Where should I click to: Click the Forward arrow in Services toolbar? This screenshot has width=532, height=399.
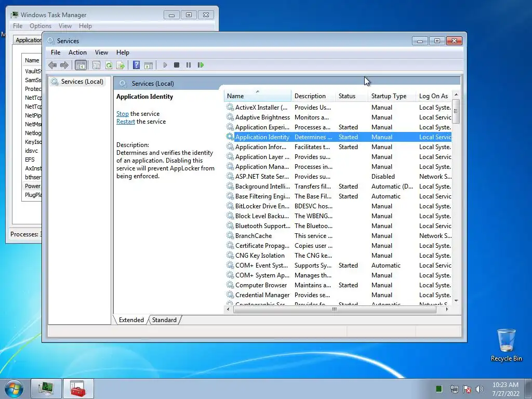64,65
